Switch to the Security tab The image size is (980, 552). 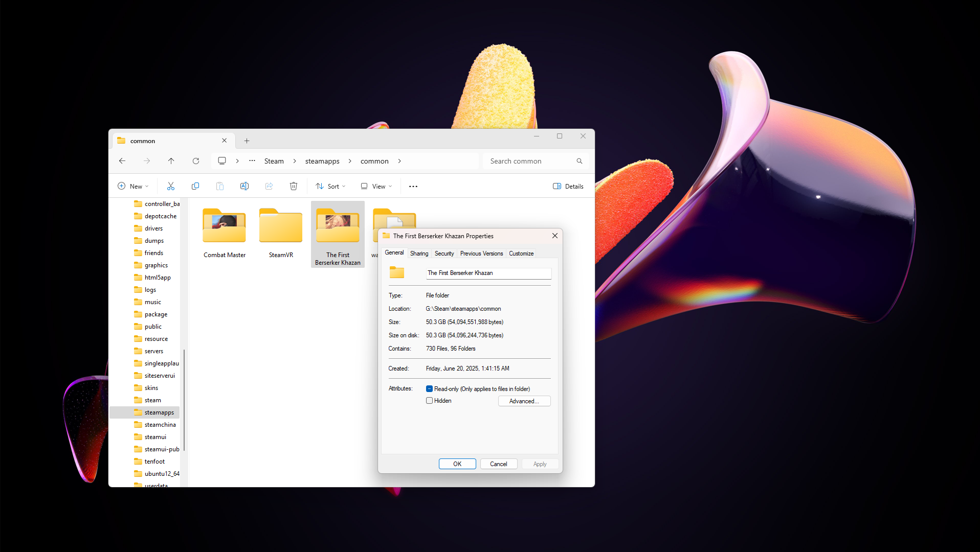tap(444, 254)
